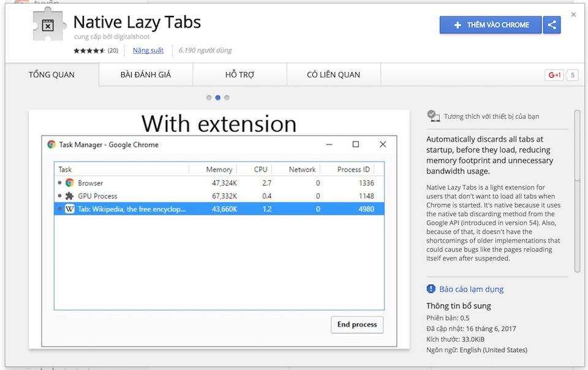Image resolution: width=588 pixels, height=370 pixels.
Task: Add extension with THÊM VÀO CHROME button
Action: pyautogui.click(x=491, y=25)
